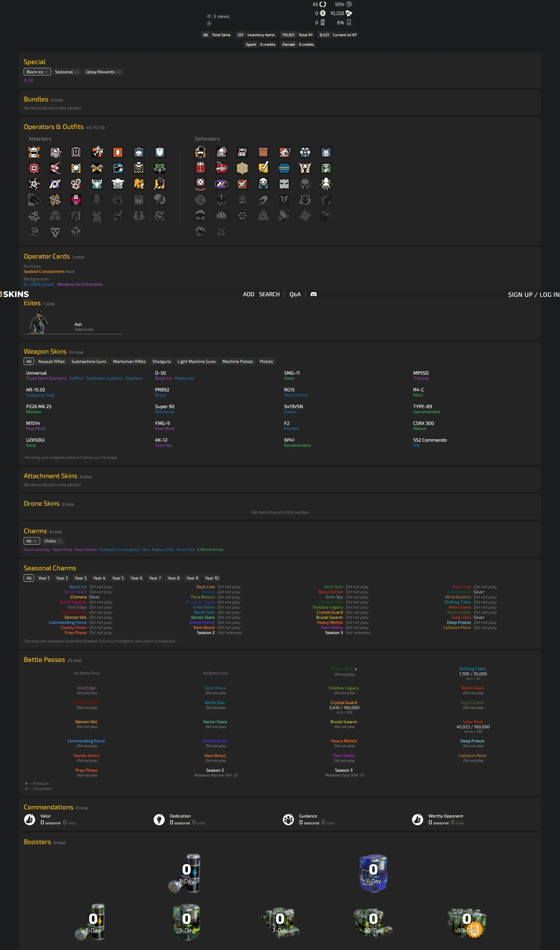Click the info icon below views count
This screenshot has height=950, width=560.
[209, 23]
